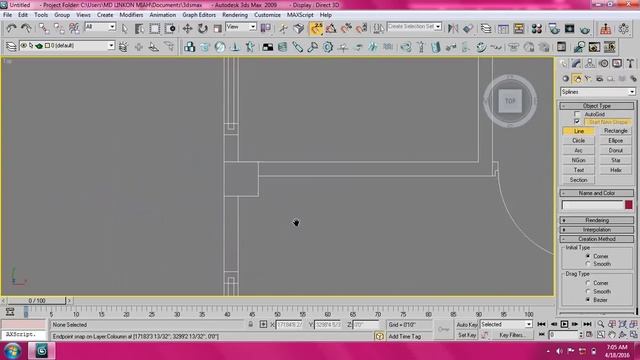Select the Bind to Space Warp tool
This screenshot has height=360, width=640.
[x=74, y=28]
